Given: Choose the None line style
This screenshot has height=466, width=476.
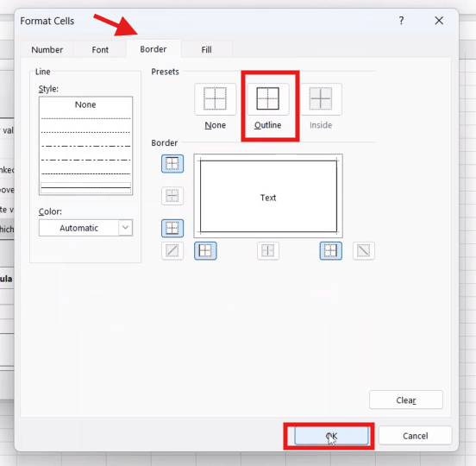Looking at the screenshot, I should click(x=85, y=104).
